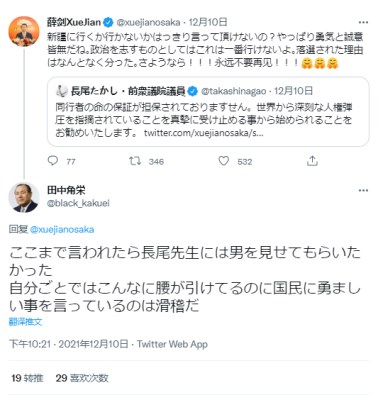Click the verified badge beside 長尾たかし

192,91
